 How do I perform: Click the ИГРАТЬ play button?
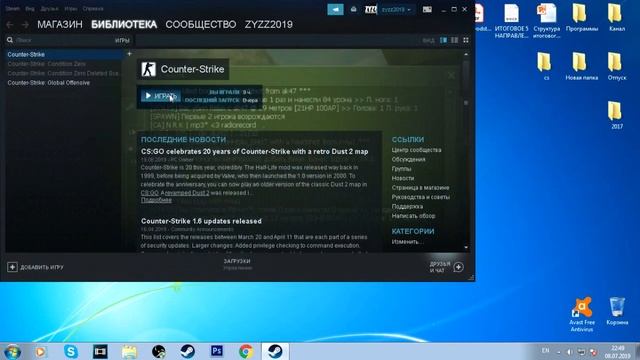coord(160,96)
